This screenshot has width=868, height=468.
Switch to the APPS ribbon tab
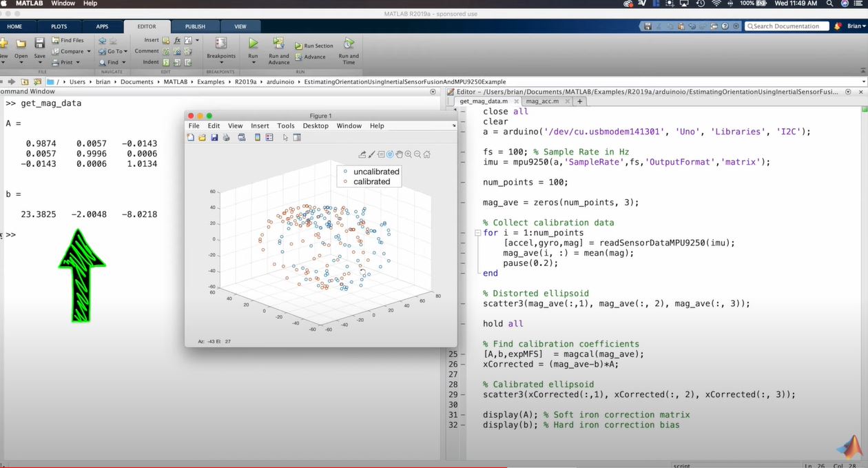[102, 27]
